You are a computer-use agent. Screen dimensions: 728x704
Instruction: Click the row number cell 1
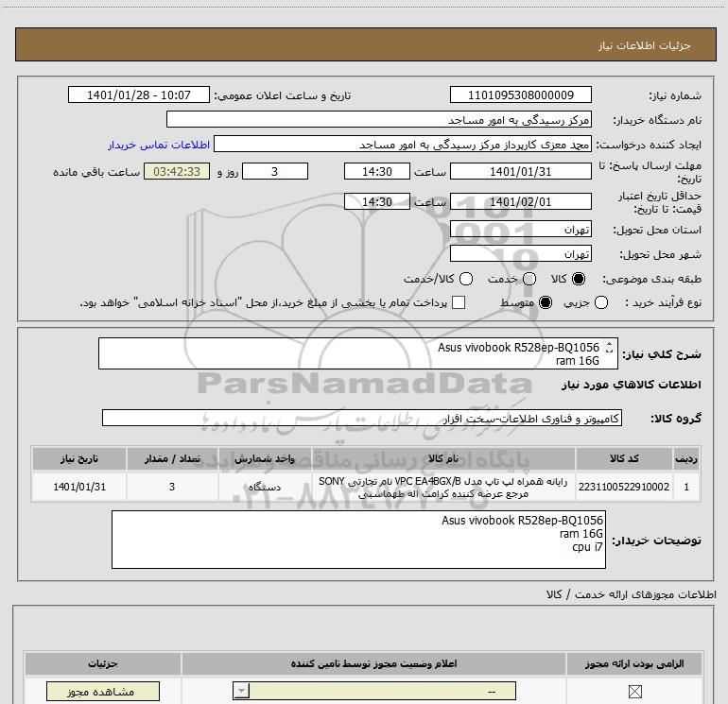[x=686, y=487]
